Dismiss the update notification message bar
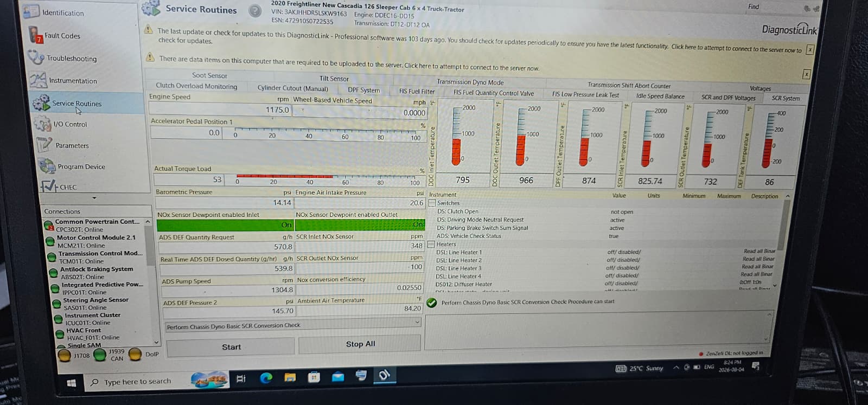 point(810,49)
